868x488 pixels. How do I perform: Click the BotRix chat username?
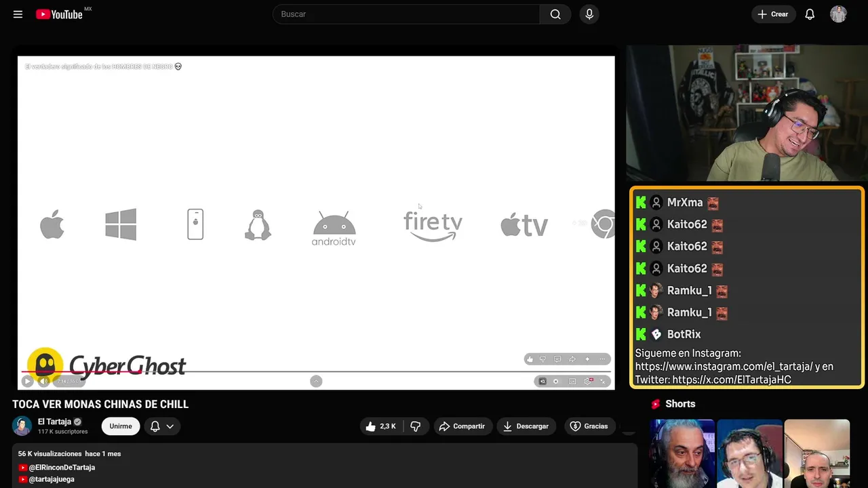(x=684, y=334)
